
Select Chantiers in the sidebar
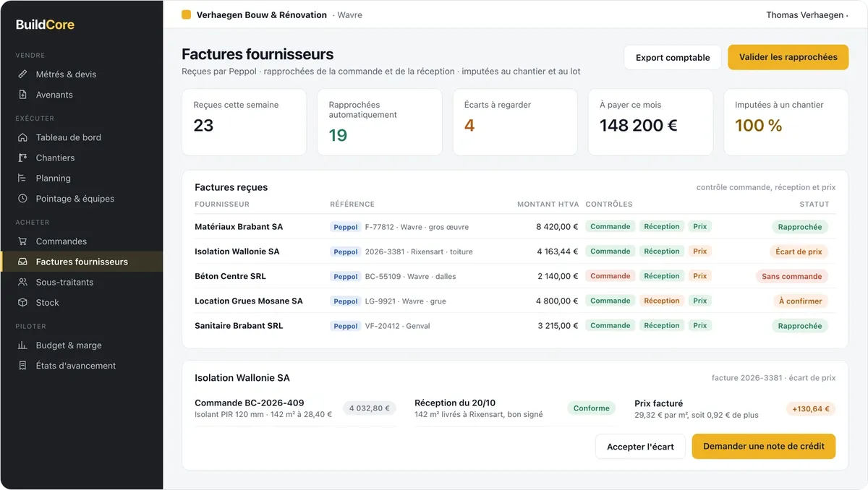(x=81, y=158)
